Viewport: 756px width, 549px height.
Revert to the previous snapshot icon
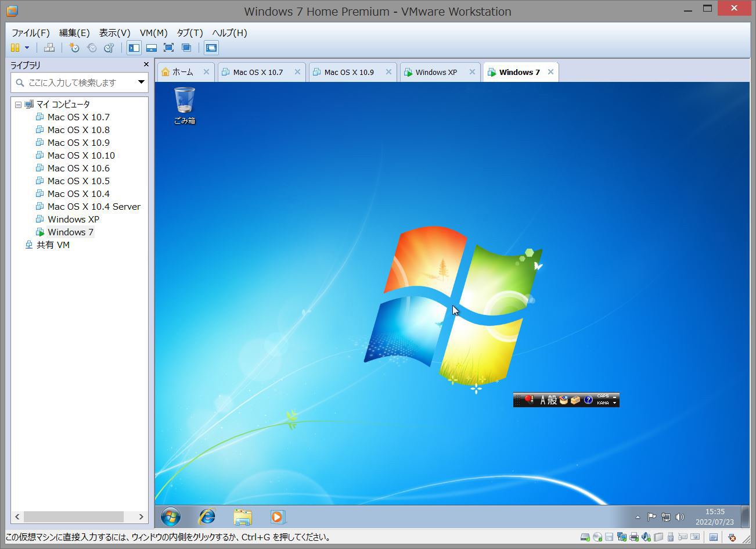(92, 48)
